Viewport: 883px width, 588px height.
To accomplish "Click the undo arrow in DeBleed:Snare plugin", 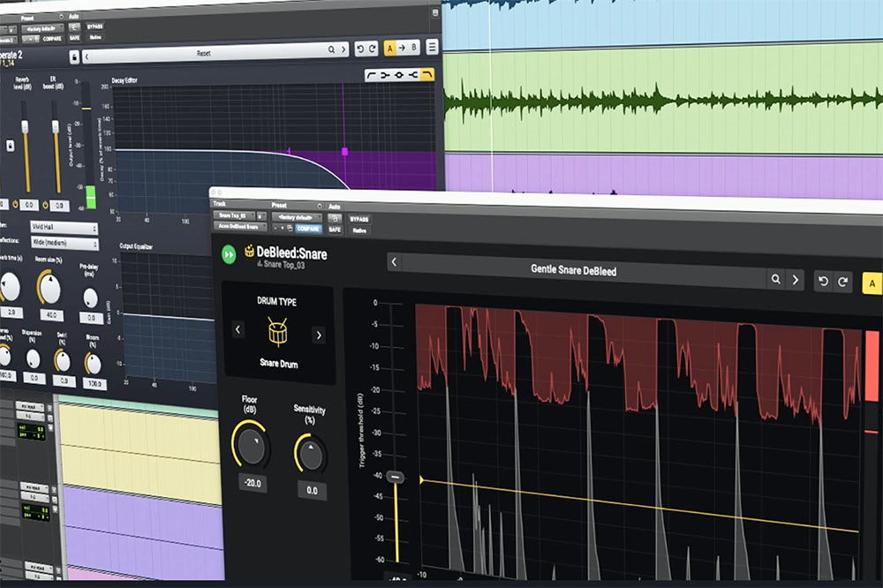I will pos(823,282).
